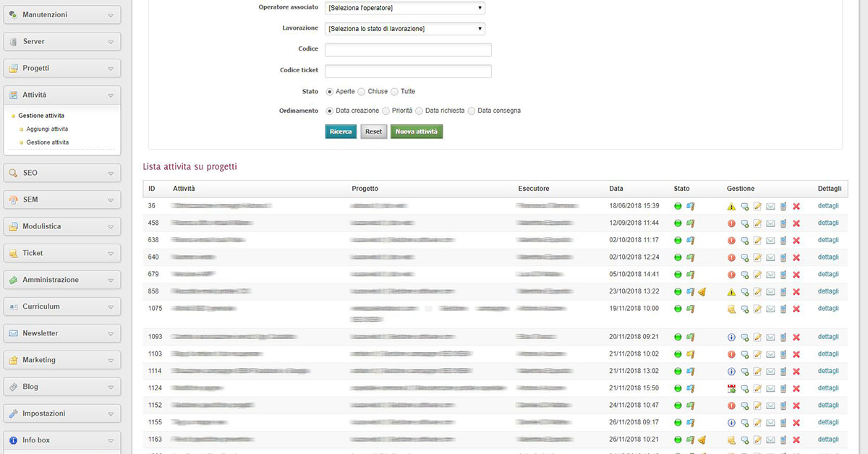868x454 pixels.
Task: Click the bell icon in row 1163
Action: [x=702, y=440]
